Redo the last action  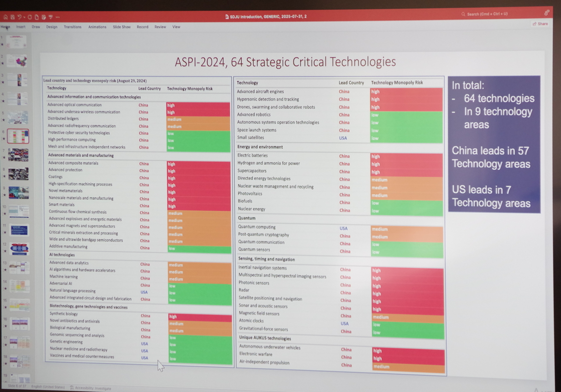tap(29, 17)
